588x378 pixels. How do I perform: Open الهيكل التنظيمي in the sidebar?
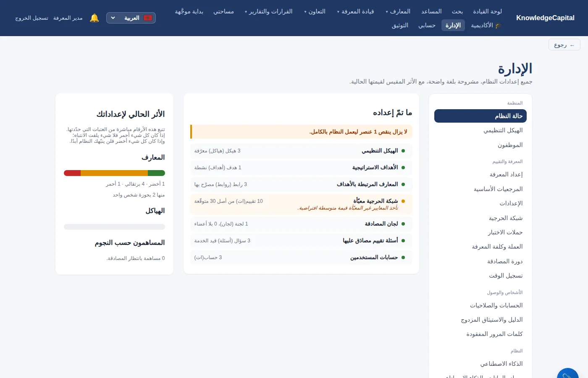[480, 130]
